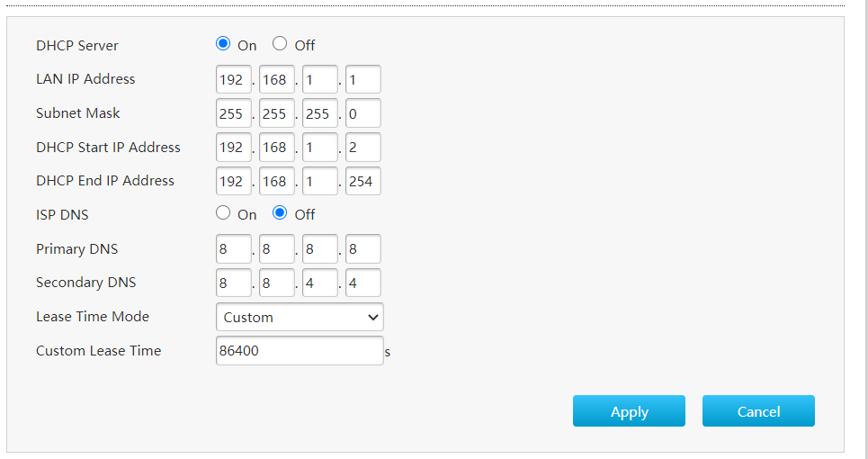Image resolution: width=868 pixels, height=459 pixels.
Task: Edit DHCP Start IP last octet field
Action: (x=363, y=148)
